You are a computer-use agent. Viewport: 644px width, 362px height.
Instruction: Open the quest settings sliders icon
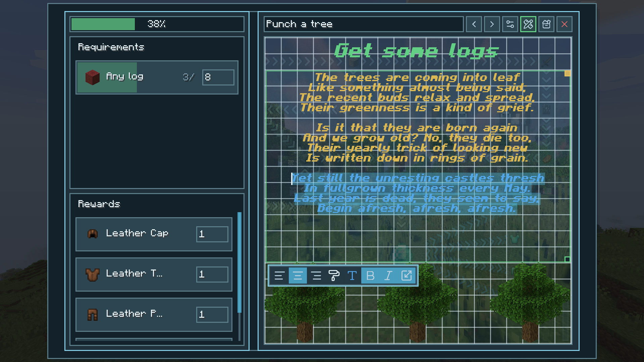pyautogui.click(x=510, y=24)
